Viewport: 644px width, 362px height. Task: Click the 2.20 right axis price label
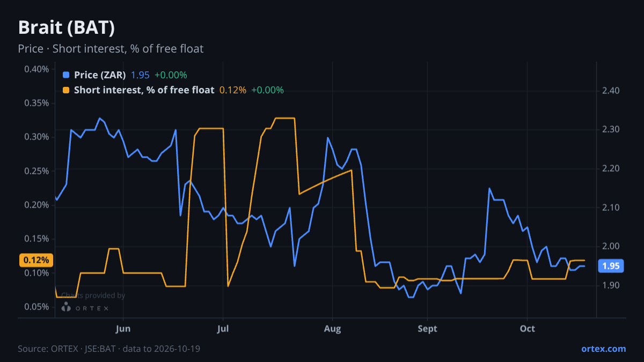pos(611,168)
